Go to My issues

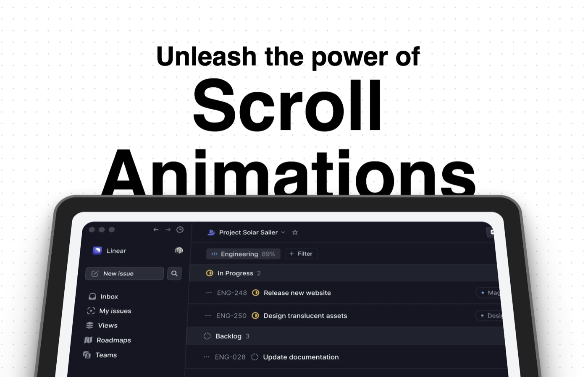[109, 311]
